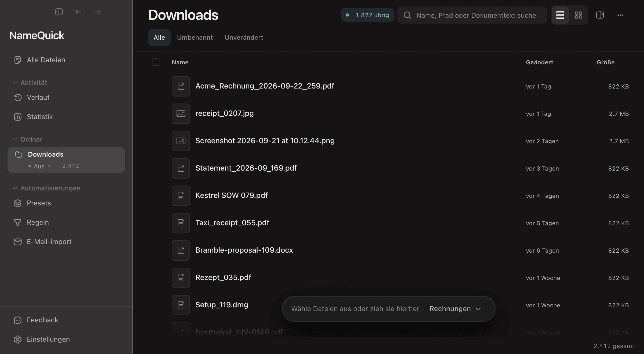Viewport: 644px width, 354px height.
Task: Switch to grid view layout
Action: pyautogui.click(x=578, y=15)
